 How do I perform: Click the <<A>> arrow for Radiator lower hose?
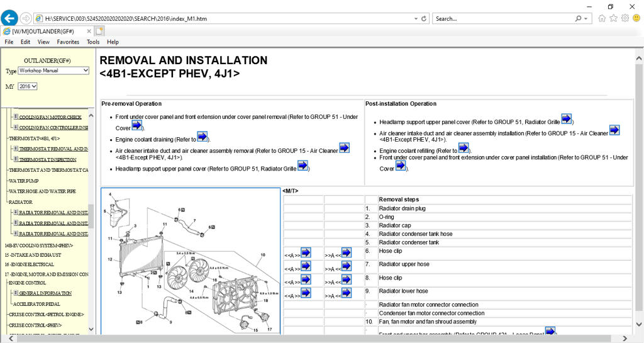pos(306,293)
